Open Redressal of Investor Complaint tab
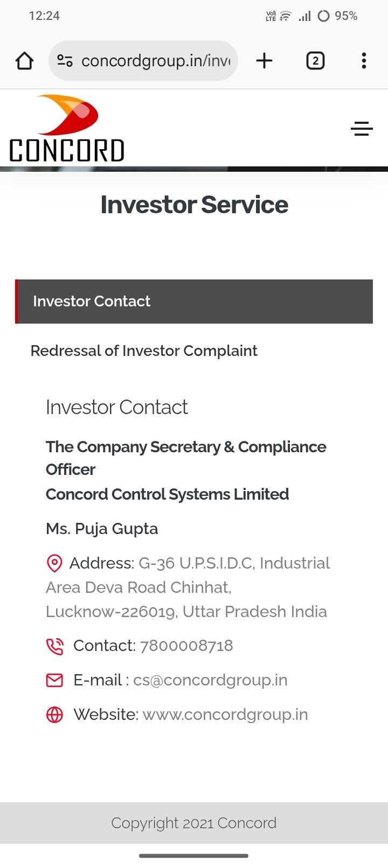Image resolution: width=388 pixels, height=868 pixels. pos(144,351)
